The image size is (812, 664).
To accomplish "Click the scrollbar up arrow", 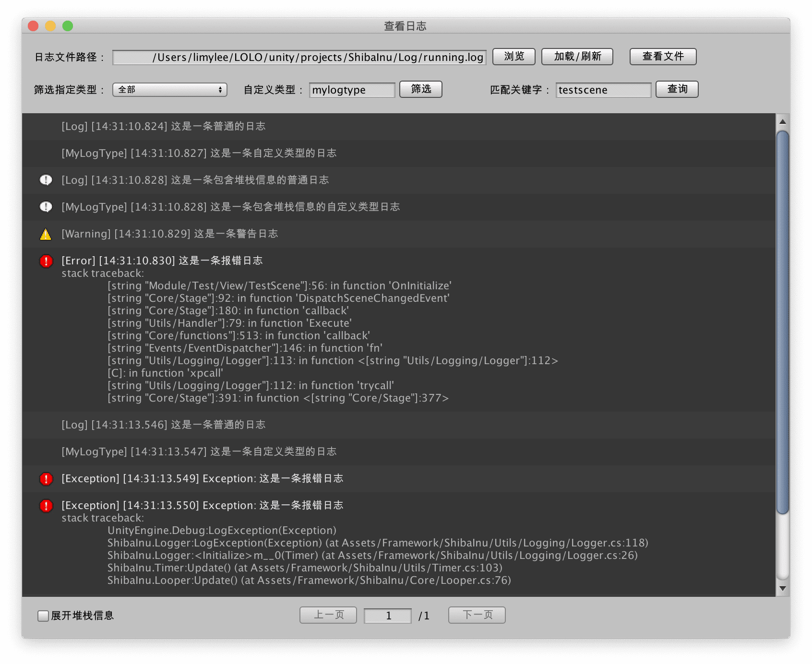I will coord(783,122).
